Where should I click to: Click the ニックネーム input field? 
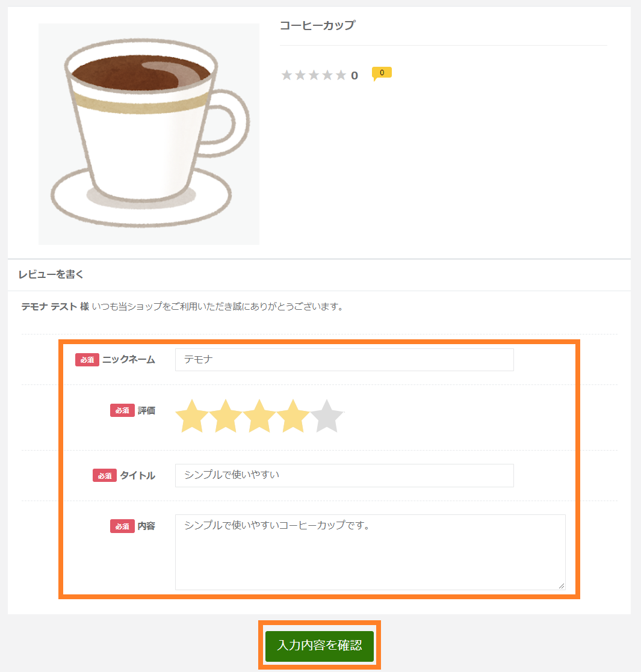click(x=344, y=360)
